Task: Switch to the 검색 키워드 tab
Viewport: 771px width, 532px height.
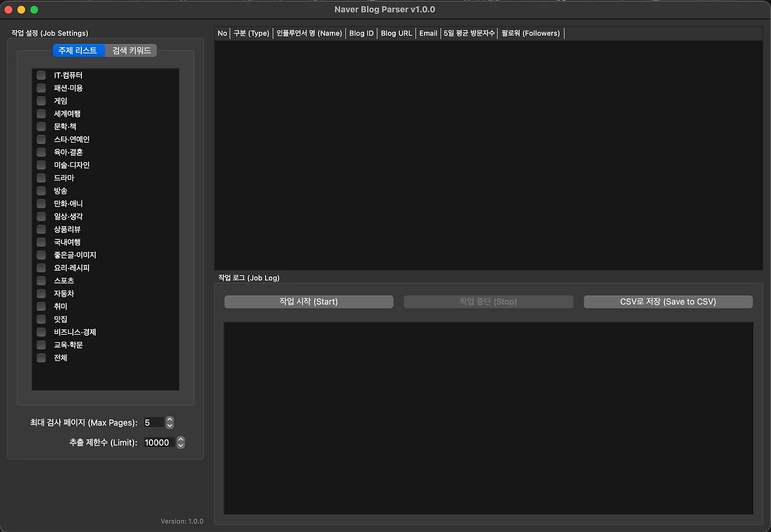Action: coord(131,51)
